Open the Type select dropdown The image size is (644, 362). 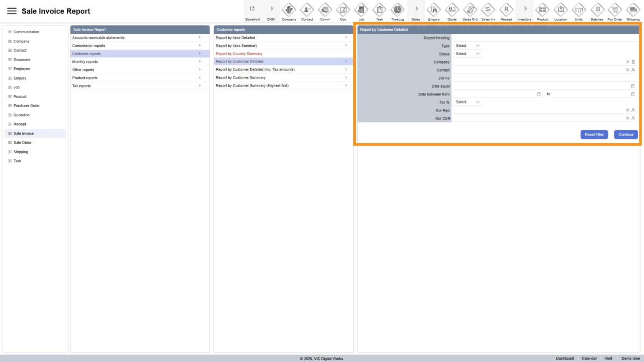point(467,46)
